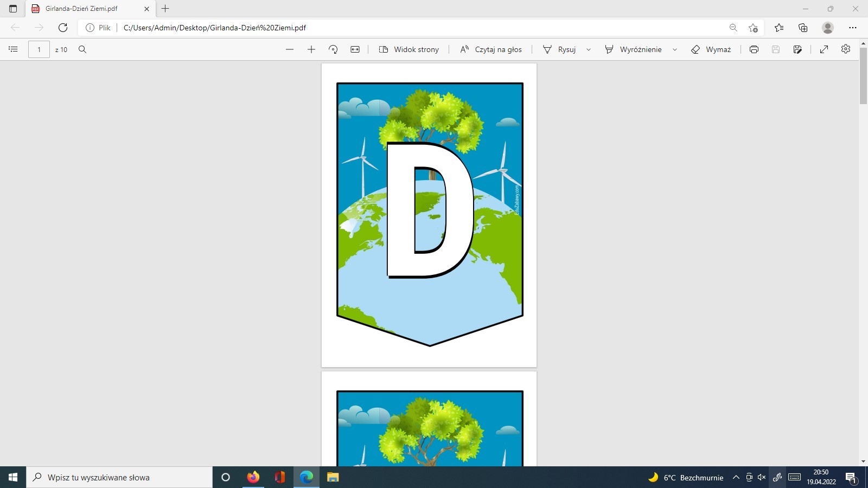Enter full screen mode

coord(824,49)
